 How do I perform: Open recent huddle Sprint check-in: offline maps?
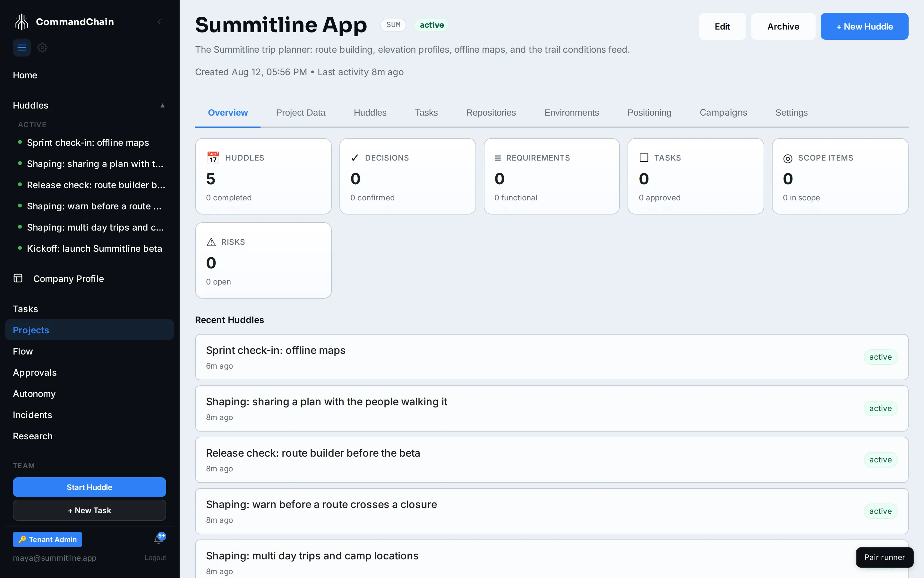click(x=551, y=357)
